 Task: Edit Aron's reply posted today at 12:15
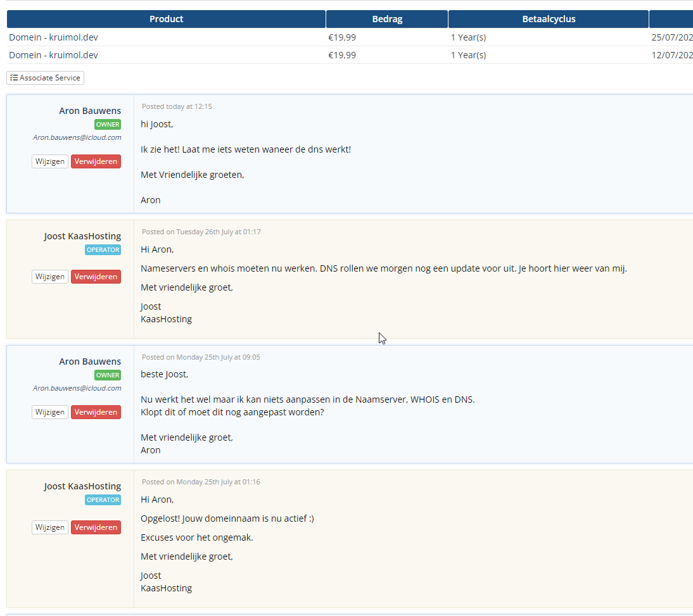(x=50, y=161)
